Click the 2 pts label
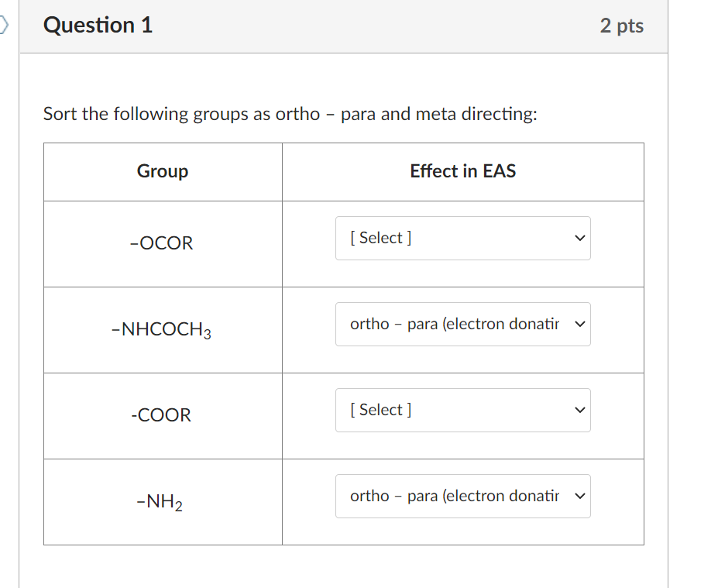The width and height of the screenshot is (718, 588). 621,26
